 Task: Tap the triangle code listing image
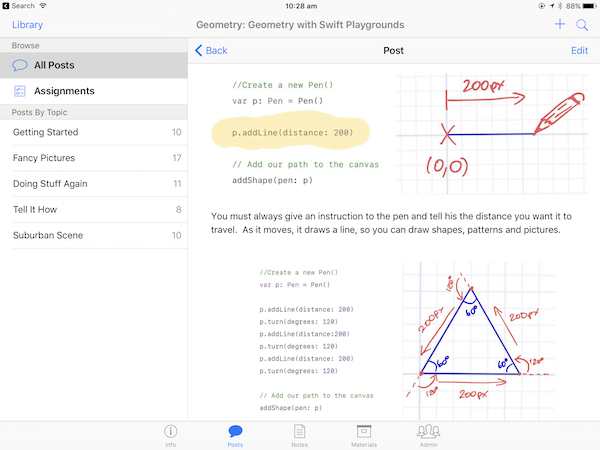point(316,340)
